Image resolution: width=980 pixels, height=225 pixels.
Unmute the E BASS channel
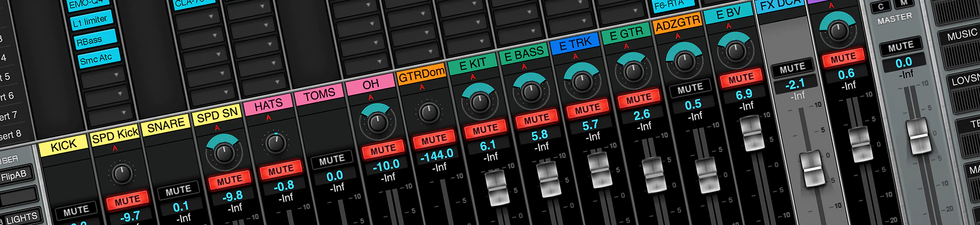(x=536, y=119)
